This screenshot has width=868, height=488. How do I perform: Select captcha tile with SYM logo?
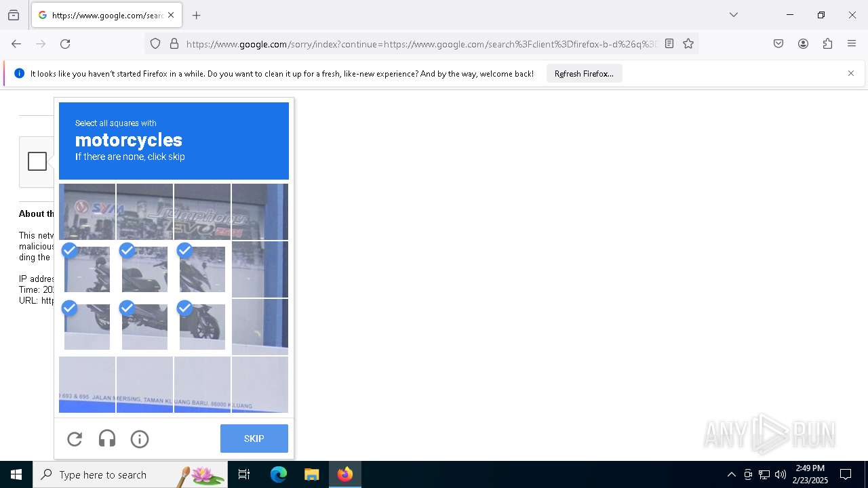tap(87, 211)
